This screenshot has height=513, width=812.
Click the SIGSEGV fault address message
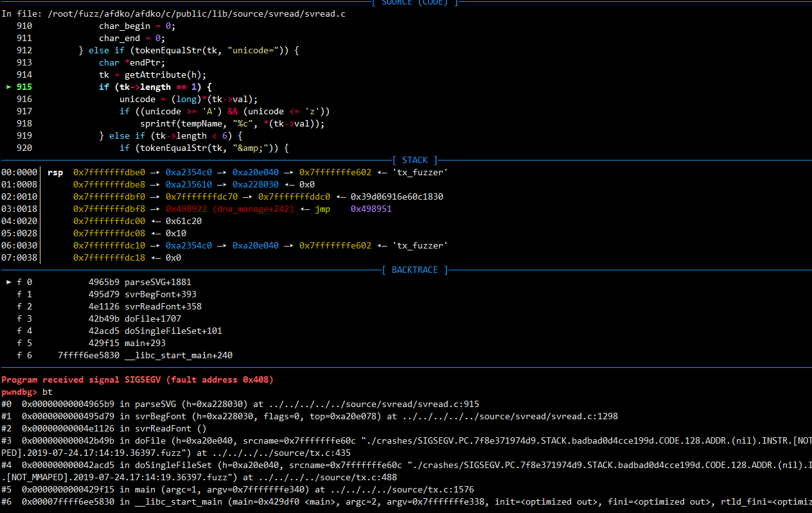point(137,379)
